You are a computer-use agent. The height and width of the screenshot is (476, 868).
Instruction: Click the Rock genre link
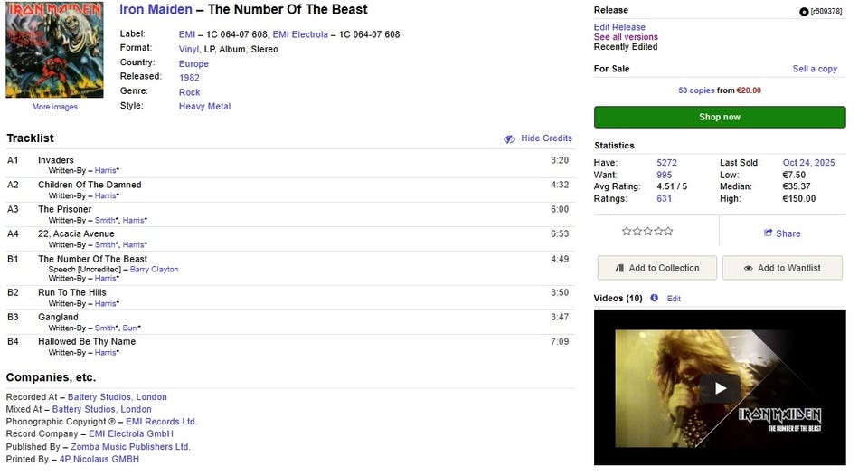(189, 92)
